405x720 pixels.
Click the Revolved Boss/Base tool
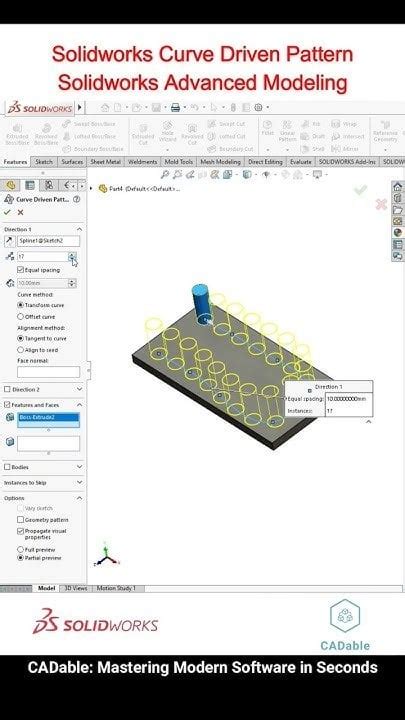tap(46, 135)
